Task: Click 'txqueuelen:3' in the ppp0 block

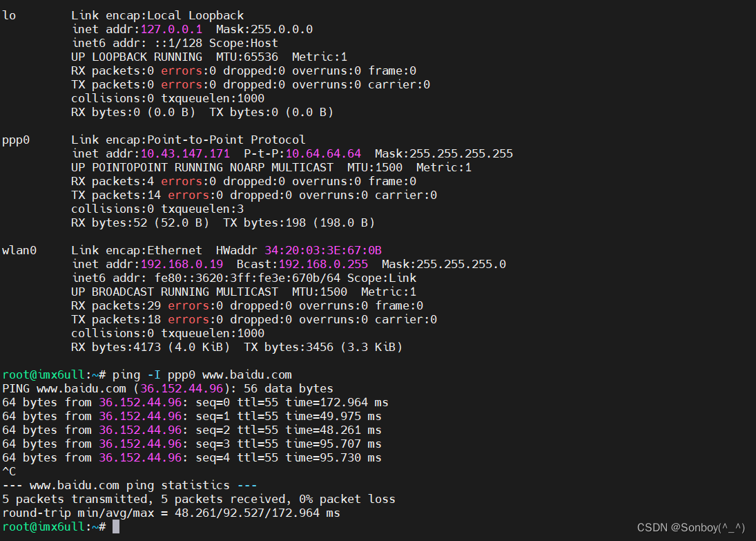Action: 202,209
